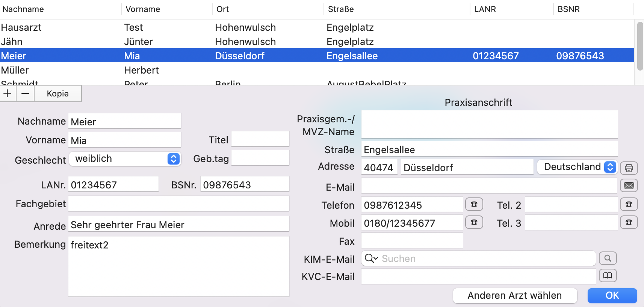Click the selected Meier row's Düsseldorf cell

coord(240,56)
